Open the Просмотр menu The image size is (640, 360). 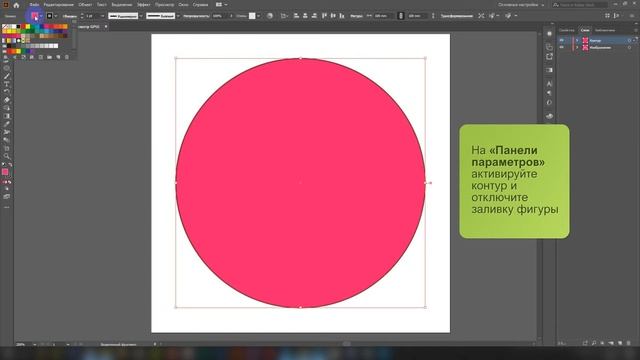coord(164,5)
